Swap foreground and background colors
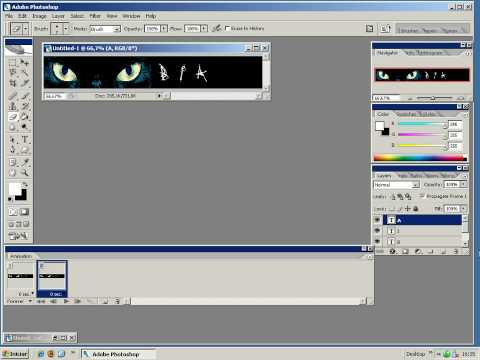 point(25,184)
